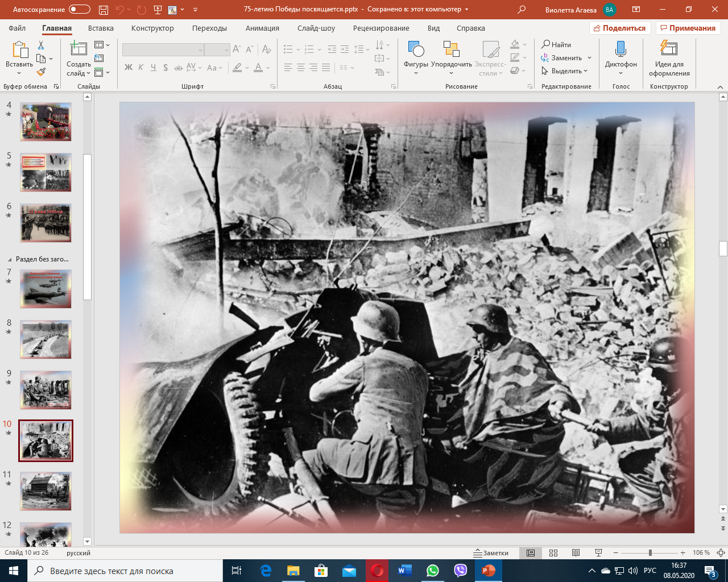
Task: Toggle the Автосохранение switch
Action: click(79, 10)
